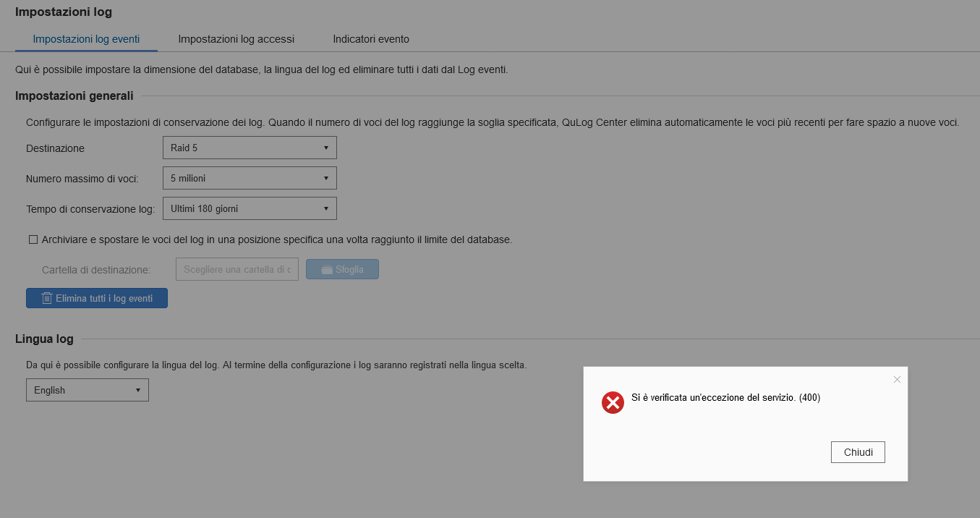Viewport: 980px width, 518px height.
Task: Click the Lingua log section heading
Action: point(44,339)
